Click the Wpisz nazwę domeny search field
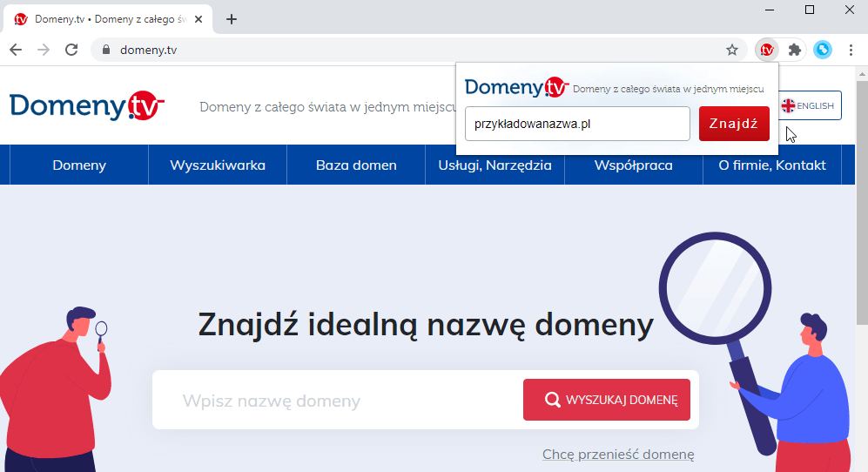 tap(338, 400)
